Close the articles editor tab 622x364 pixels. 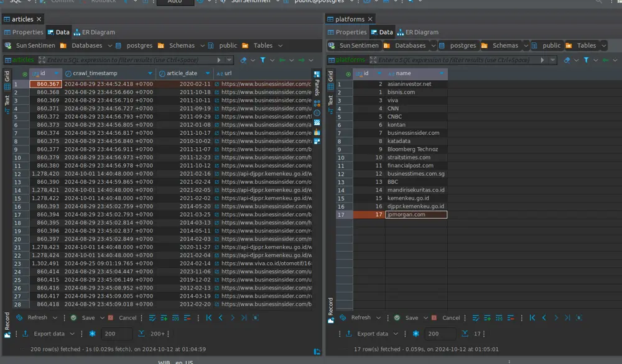(x=39, y=19)
